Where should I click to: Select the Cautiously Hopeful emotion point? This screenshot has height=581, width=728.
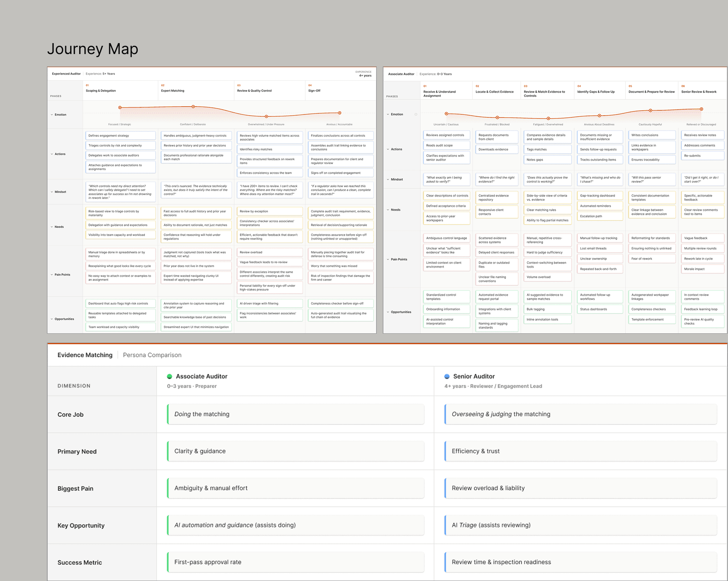[650, 111]
